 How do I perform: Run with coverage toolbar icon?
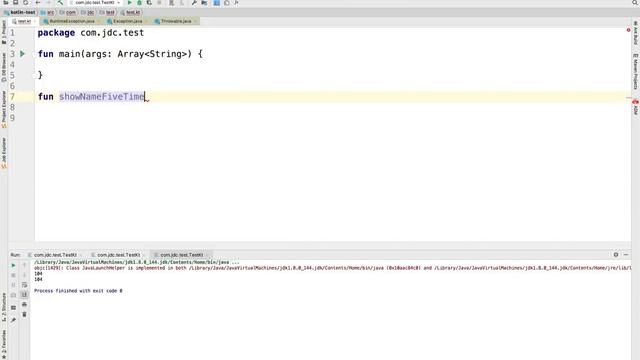pyautogui.click(x=149, y=2)
